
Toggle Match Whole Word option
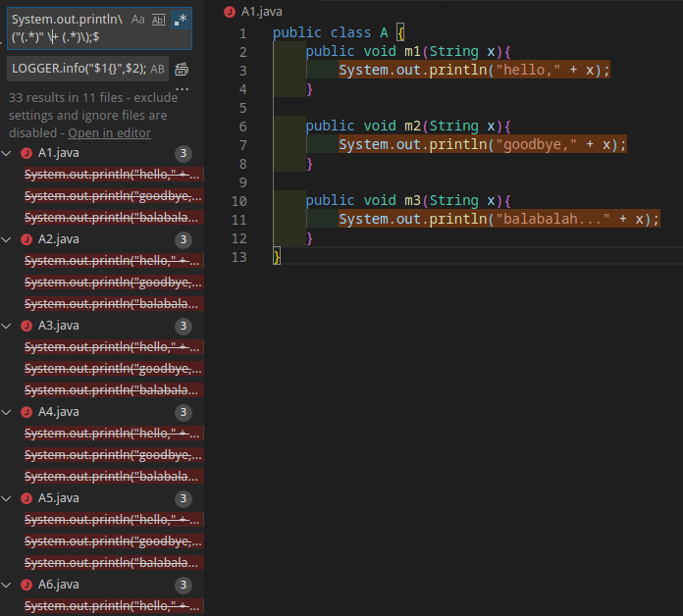click(x=159, y=20)
